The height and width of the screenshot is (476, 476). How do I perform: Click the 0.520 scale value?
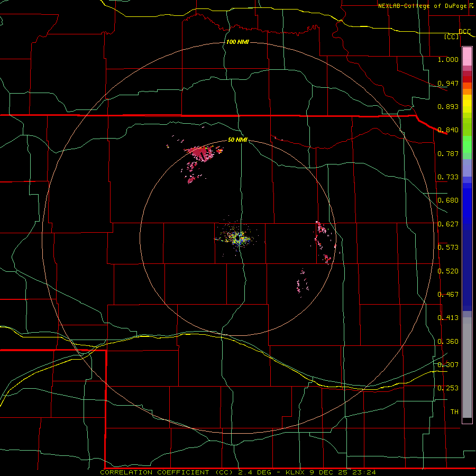(x=448, y=271)
